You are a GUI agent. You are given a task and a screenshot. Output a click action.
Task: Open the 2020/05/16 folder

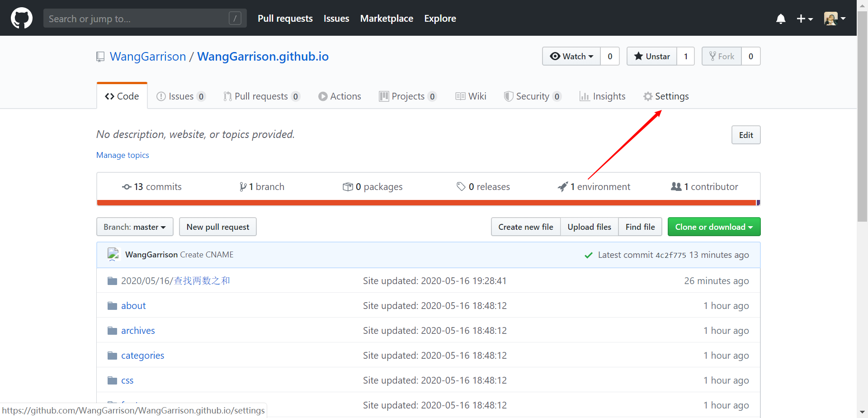175,281
